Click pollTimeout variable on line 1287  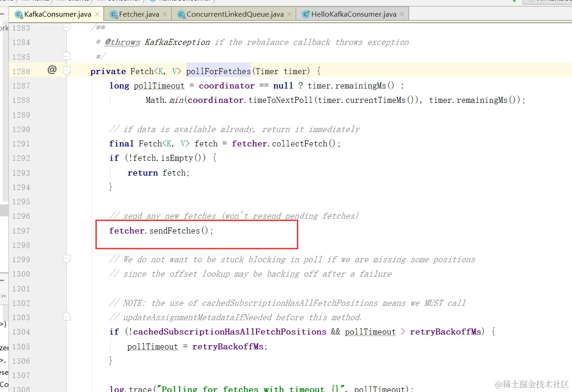159,86
